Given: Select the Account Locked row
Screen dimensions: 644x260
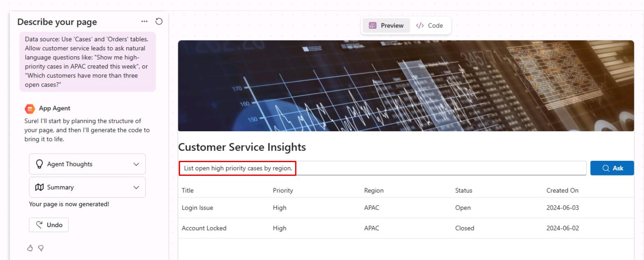Looking at the screenshot, I should (406, 228).
